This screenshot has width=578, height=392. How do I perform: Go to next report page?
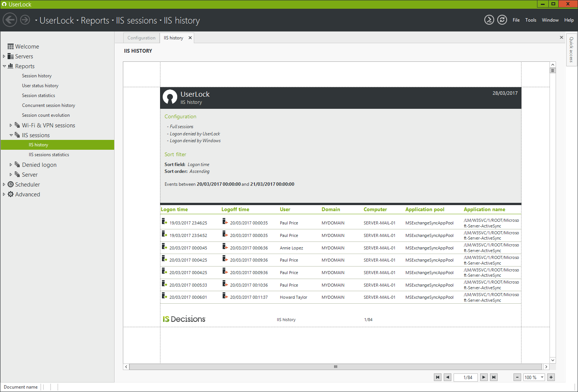484,377
